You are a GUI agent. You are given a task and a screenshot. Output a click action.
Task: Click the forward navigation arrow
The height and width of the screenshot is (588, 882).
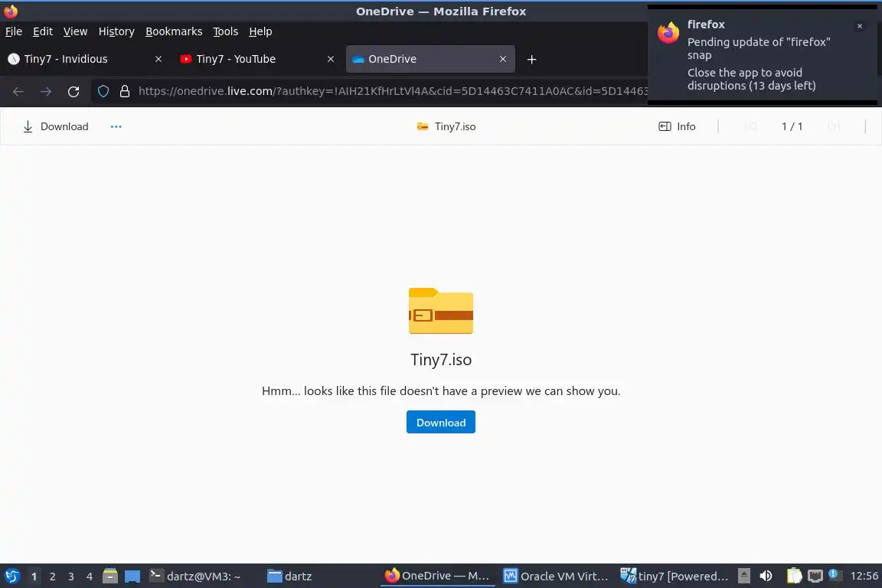click(x=46, y=91)
